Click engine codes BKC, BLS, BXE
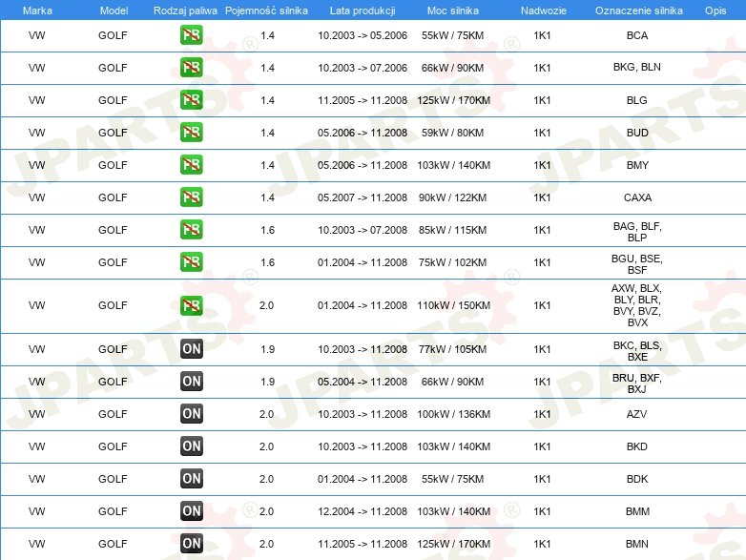 coord(637,351)
